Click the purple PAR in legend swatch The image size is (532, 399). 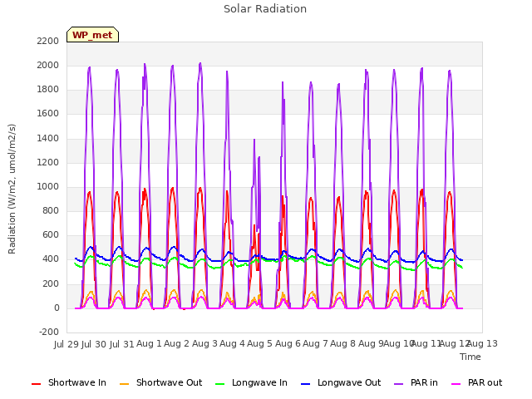(399, 384)
